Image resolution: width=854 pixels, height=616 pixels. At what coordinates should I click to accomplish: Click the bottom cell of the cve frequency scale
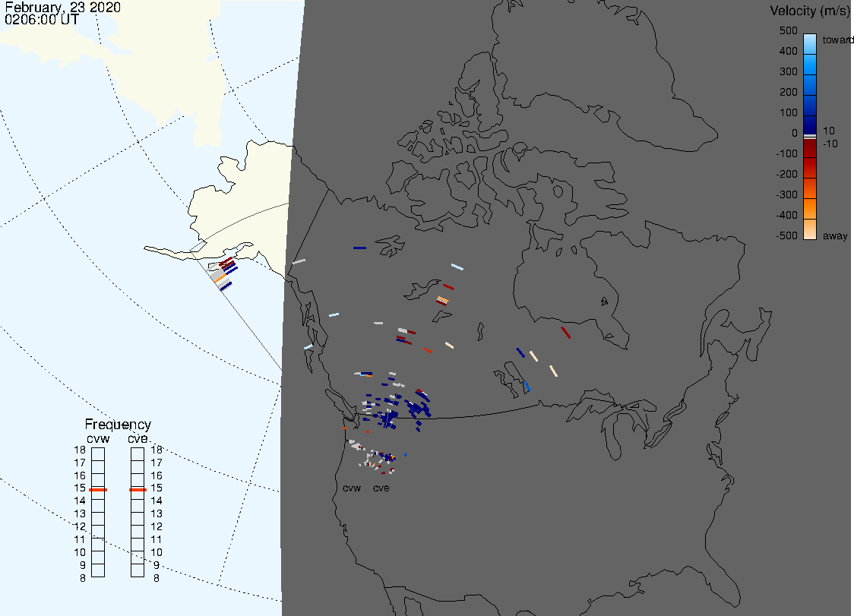tap(138, 570)
